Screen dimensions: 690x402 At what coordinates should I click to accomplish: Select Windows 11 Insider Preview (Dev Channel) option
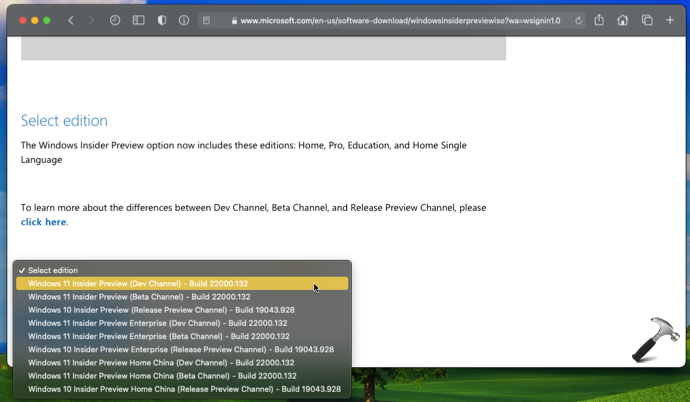pos(138,284)
